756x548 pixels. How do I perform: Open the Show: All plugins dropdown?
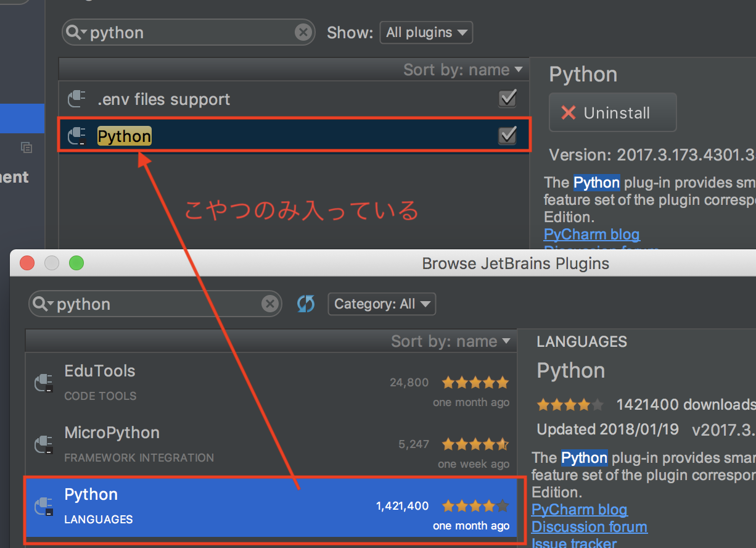click(x=426, y=32)
